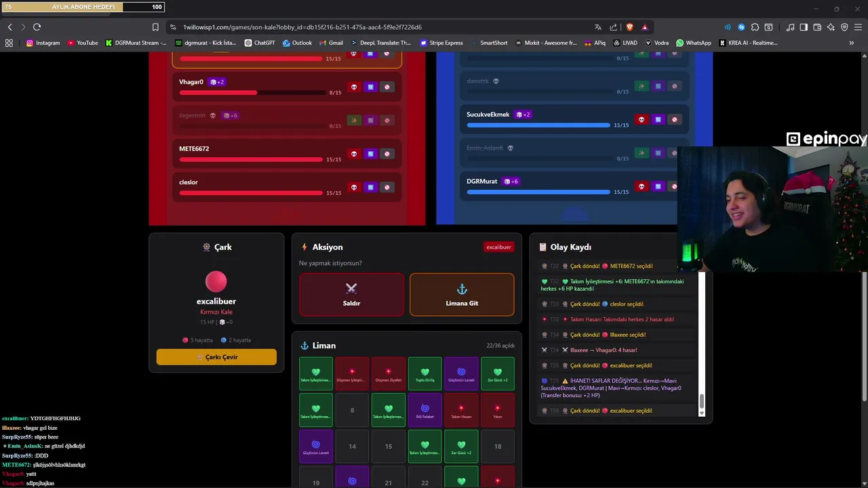
Task: Open the Gmail bookmark
Action: (x=331, y=43)
